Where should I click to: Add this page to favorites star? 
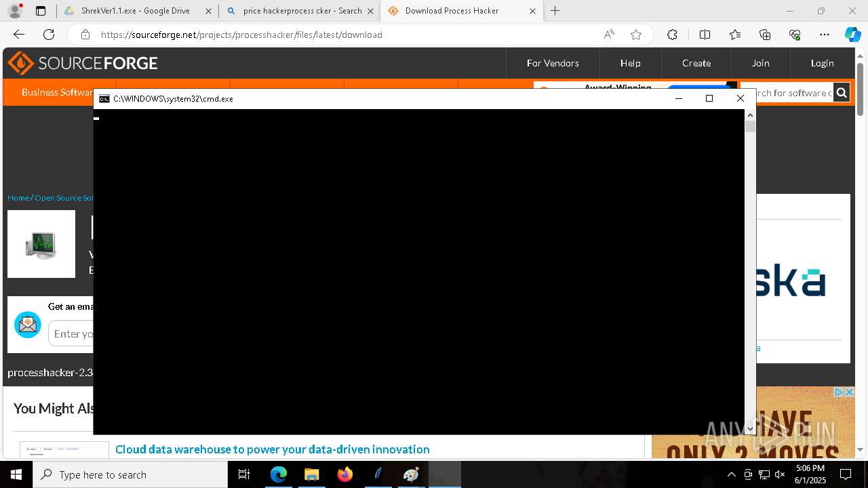tap(635, 35)
